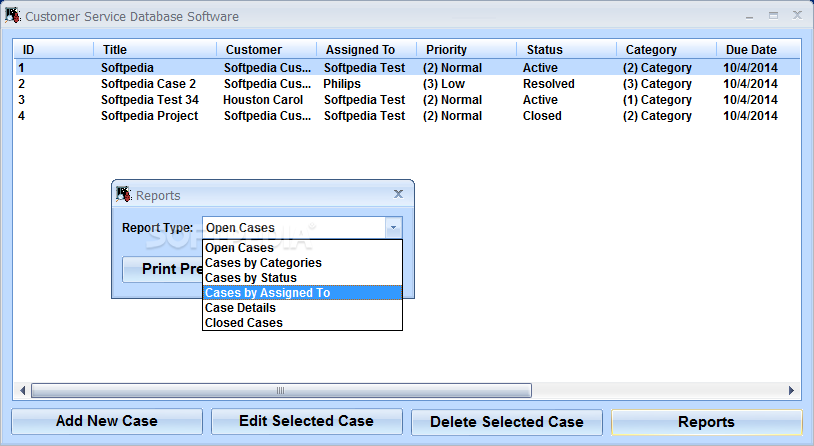Open the Reports button at bottom
The height and width of the screenshot is (446, 814).
(707, 422)
